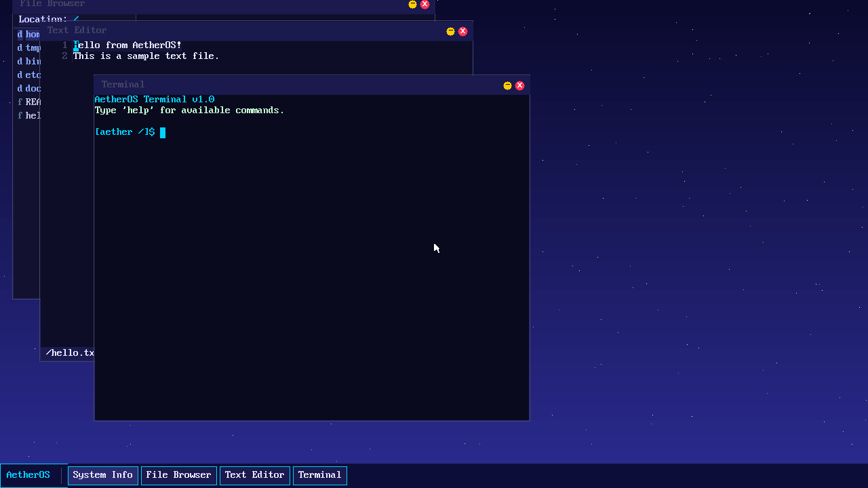
Task: Close the File Browser window
Action: (x=425, y=4)
